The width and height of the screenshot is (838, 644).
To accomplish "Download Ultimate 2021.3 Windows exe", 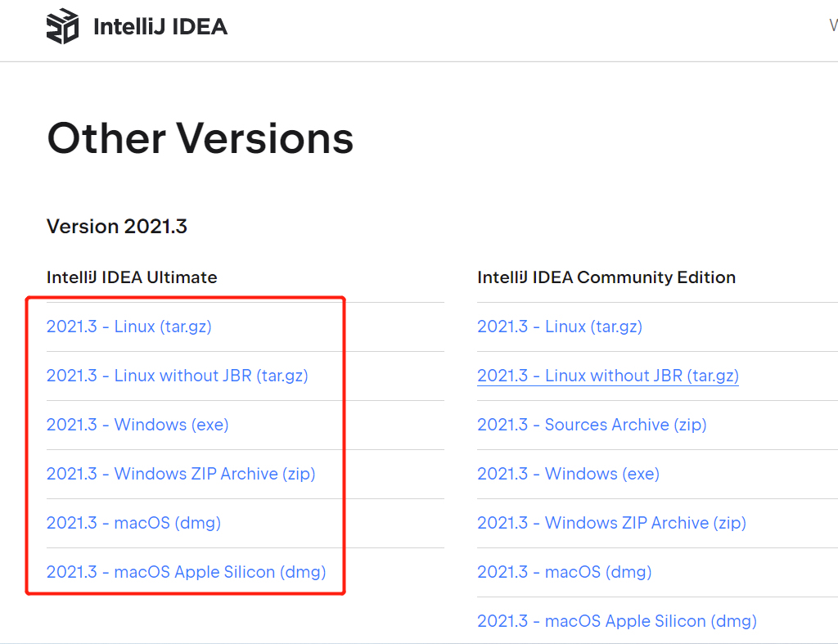I will [x=137, y=425].
